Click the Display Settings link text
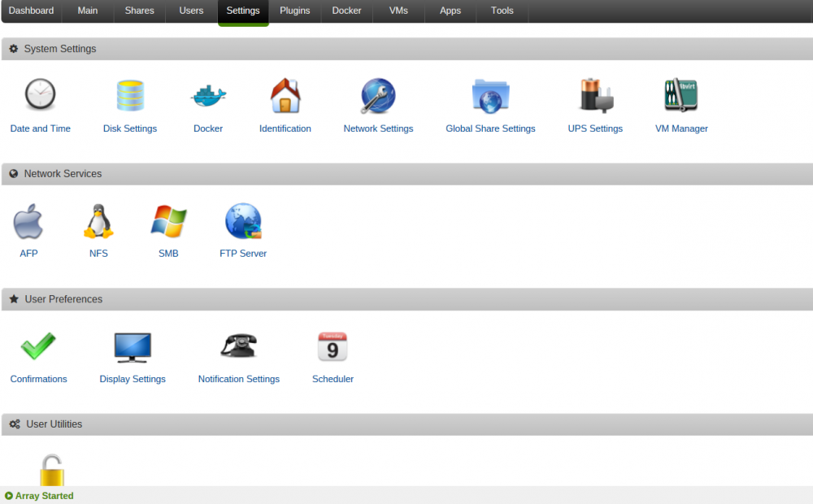Image resolution: width=813 pixels, height=504 pixels. [133, 379]
